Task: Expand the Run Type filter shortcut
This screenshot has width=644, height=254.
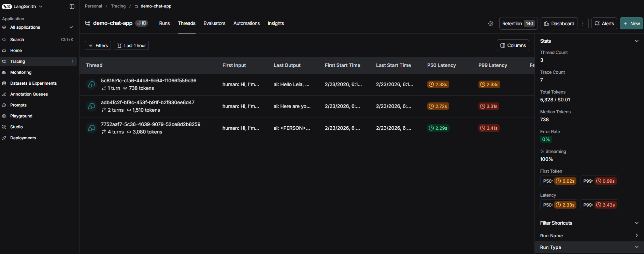Action: pyautogui.click(x=589, y=247)
